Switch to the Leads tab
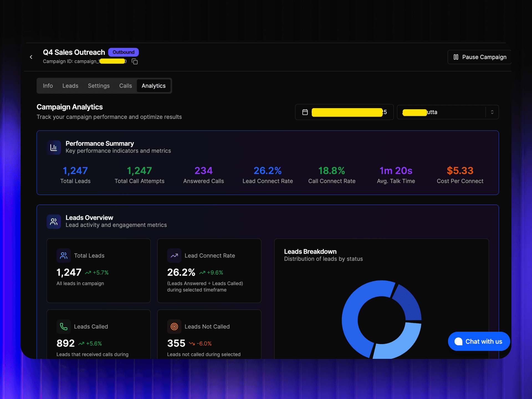Viewport: 532px width, 399px height. (x=70, y=86)
